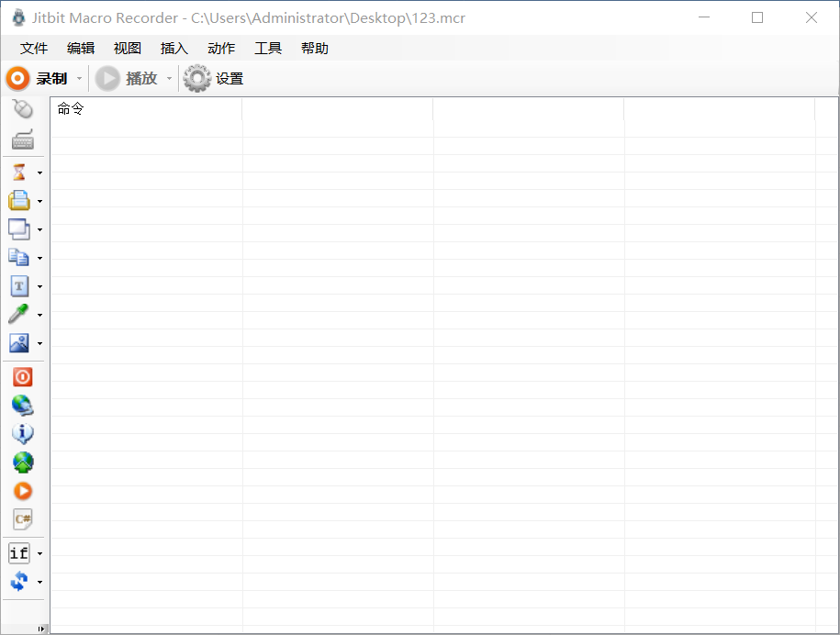This screenshot has height=635, width=840.
Task: Click the pixel color eyedropper icon
Action: tap(18, 314)
